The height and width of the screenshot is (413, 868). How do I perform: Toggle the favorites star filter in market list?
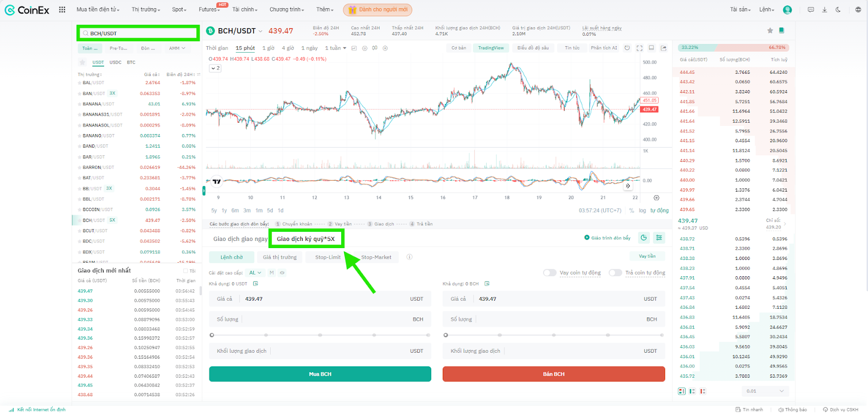(x=82, y=62)
